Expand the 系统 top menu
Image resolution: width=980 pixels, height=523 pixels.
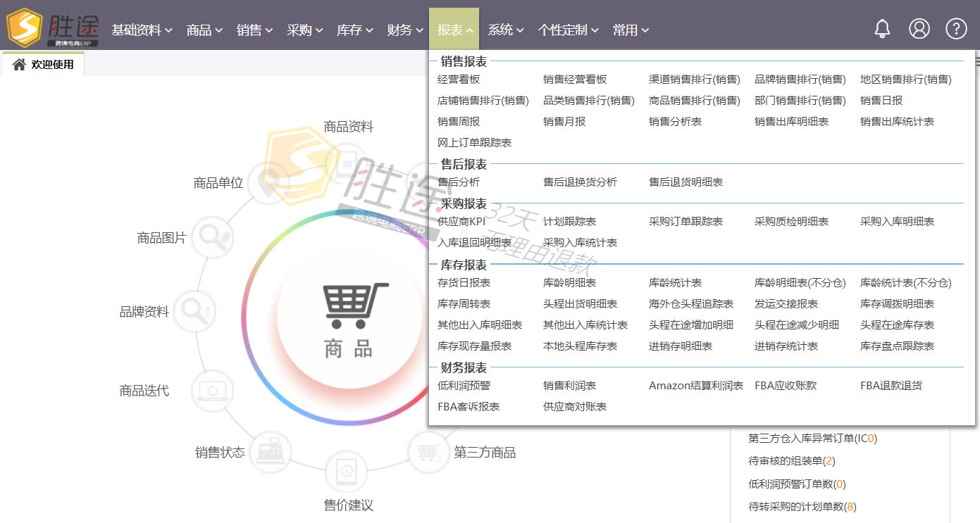(x=506, y=30)
